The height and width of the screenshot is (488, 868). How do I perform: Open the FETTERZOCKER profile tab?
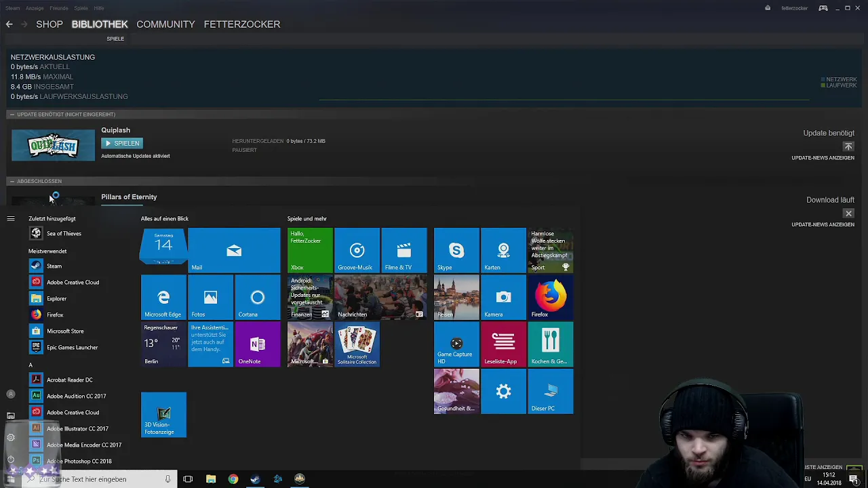point(242,24)
